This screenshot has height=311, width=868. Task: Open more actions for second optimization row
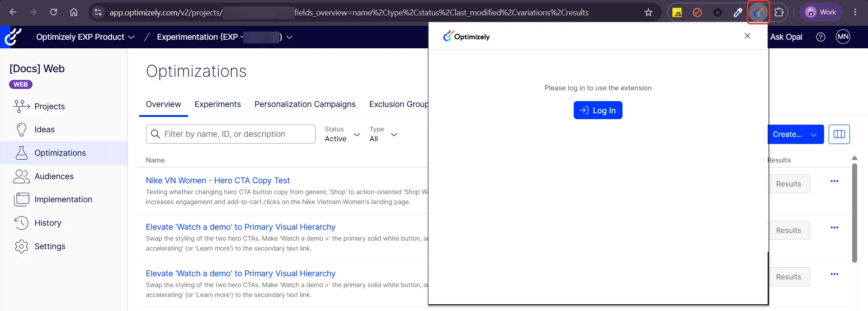point(835,227)
